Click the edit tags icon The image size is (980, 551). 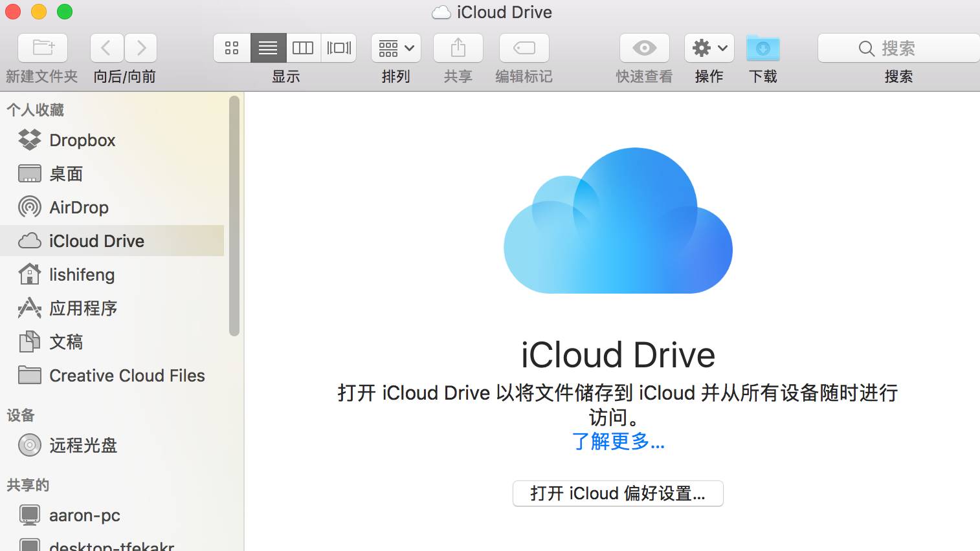coord(524,48)
